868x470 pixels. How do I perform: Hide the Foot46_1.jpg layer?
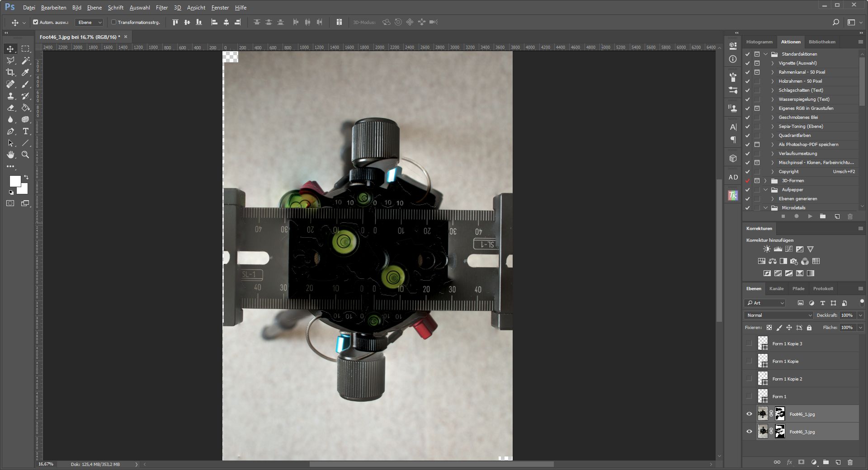(749, 414)
